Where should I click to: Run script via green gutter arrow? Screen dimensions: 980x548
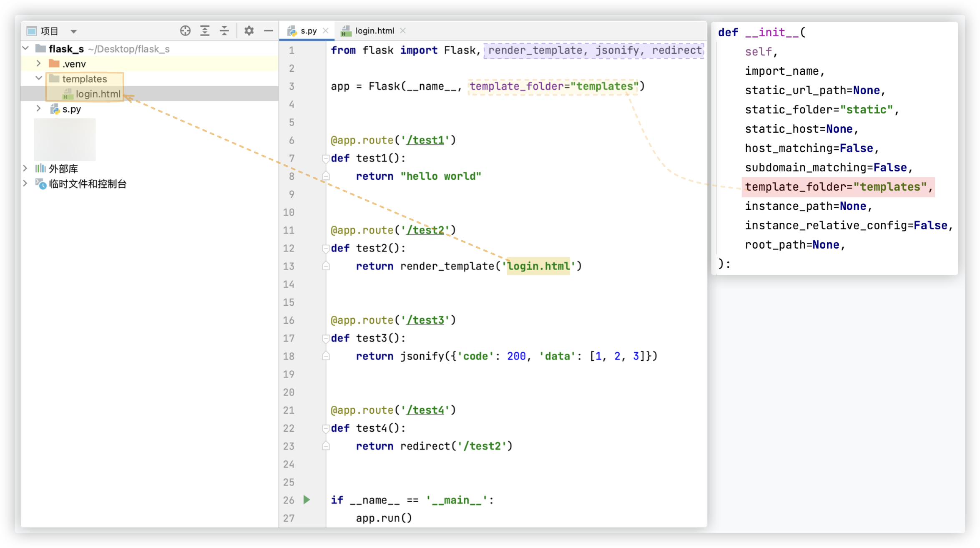(x=307, y=500)
